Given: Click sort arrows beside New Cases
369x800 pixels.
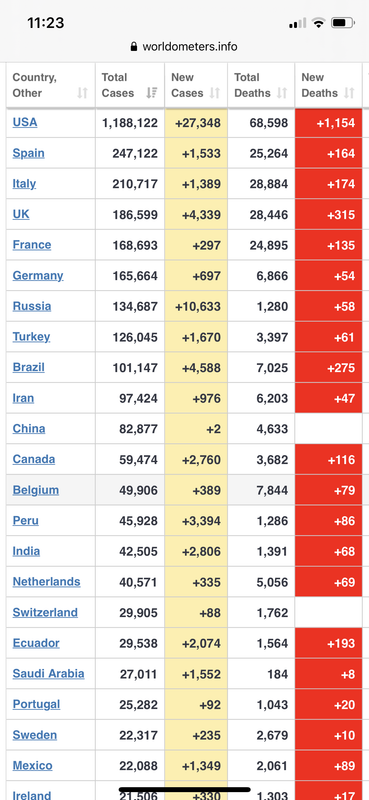Looking at the screenshot, I should tap(215, 93).
